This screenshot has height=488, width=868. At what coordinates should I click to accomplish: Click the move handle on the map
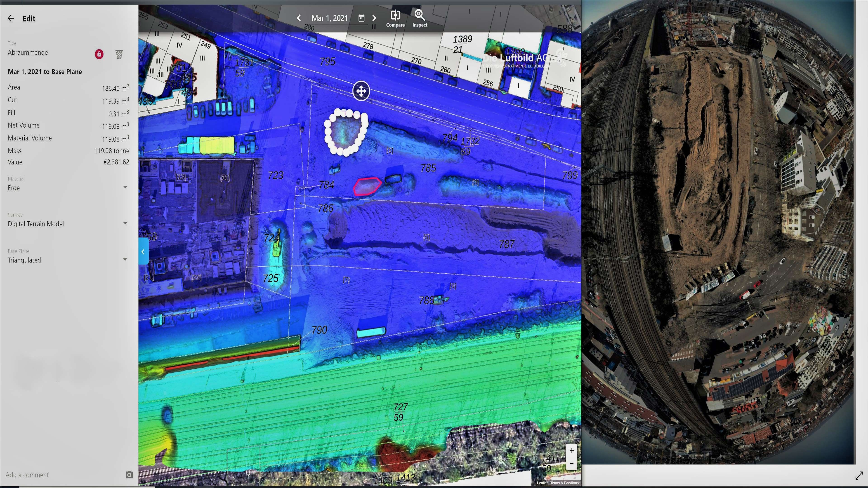click(x=361, y=91)
